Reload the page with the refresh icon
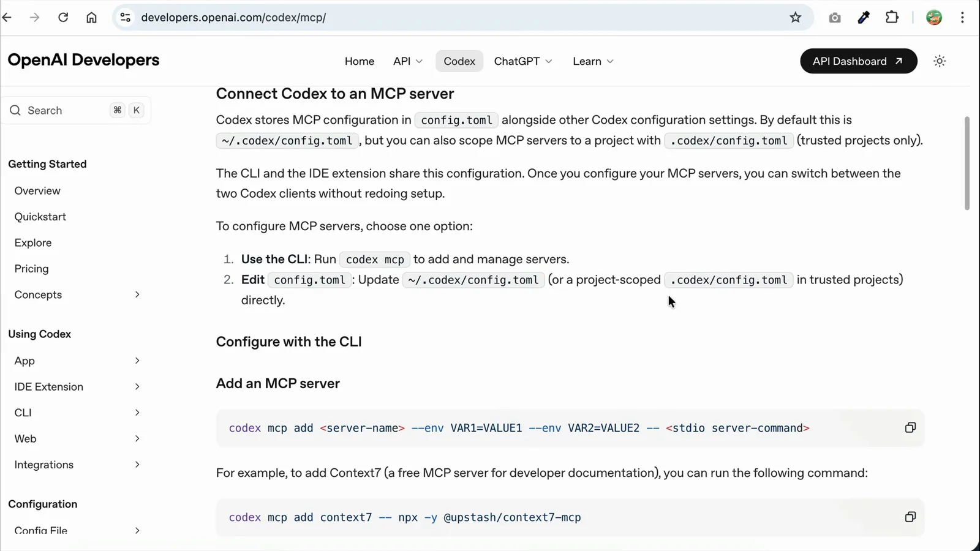The width and height of the screenshot is (980, 551). coord(63,17)
